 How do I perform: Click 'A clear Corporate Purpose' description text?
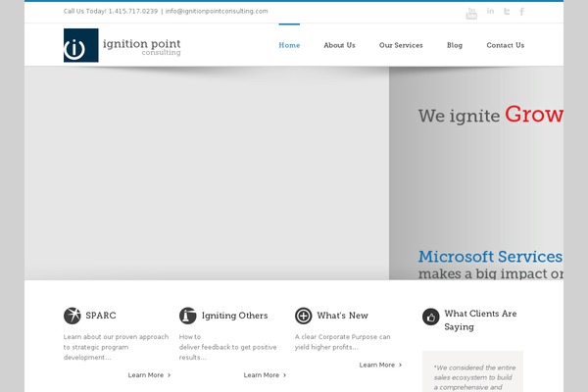coord(342,342)
